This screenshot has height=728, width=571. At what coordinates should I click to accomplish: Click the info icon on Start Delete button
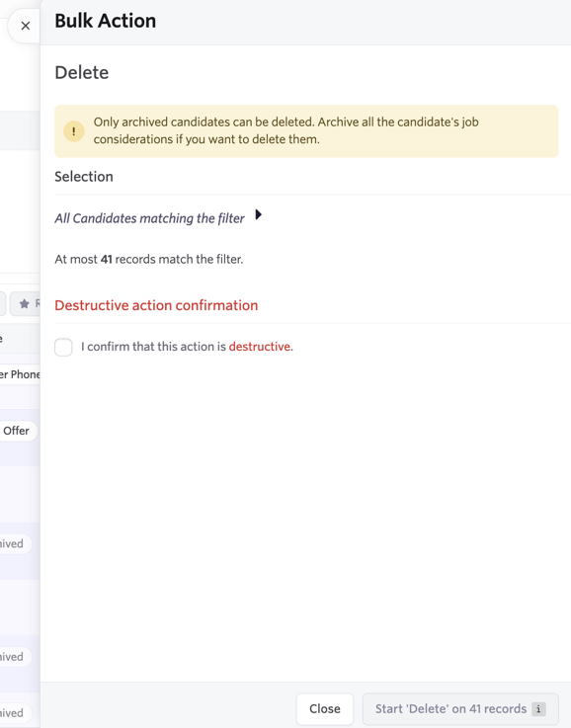(x=538, y=709)
